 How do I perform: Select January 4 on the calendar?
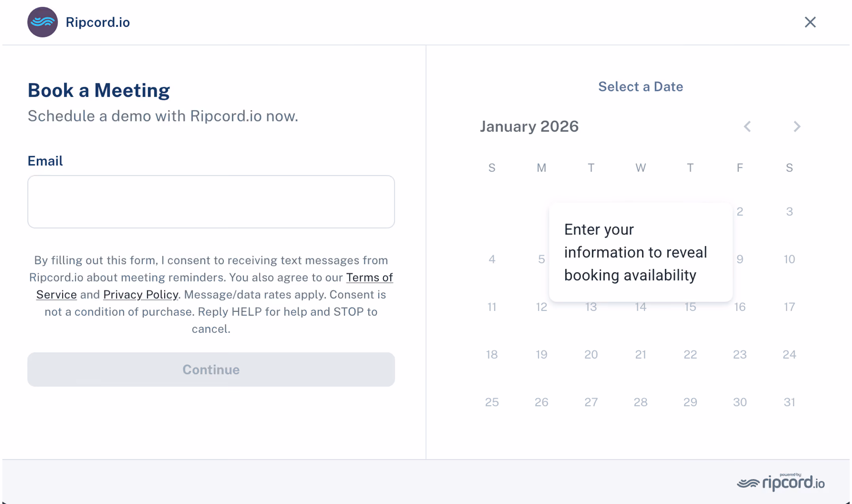click(492, 259)
